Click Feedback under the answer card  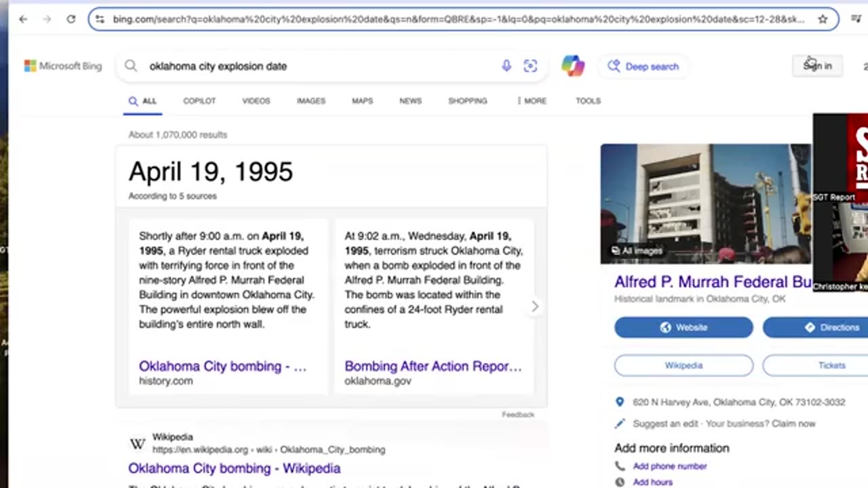click(x=518, y=414)
